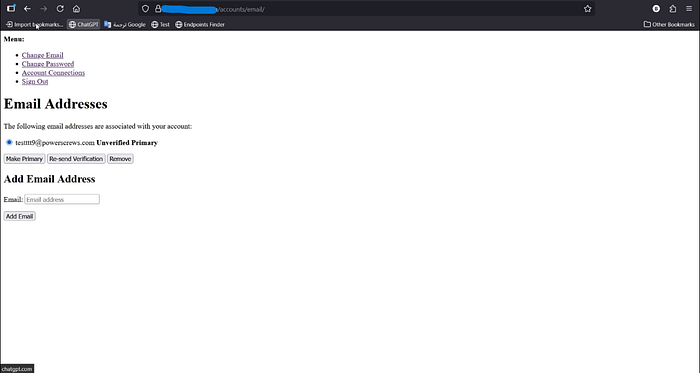The image size is (700, 373).
Task: Click the Email Addresses heading
Action: click(55, 104)
